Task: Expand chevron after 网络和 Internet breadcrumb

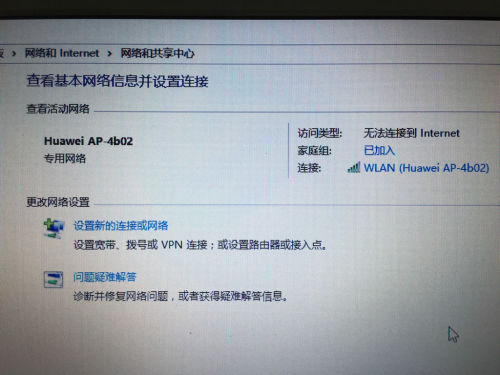Action: (x=110, y=53)
